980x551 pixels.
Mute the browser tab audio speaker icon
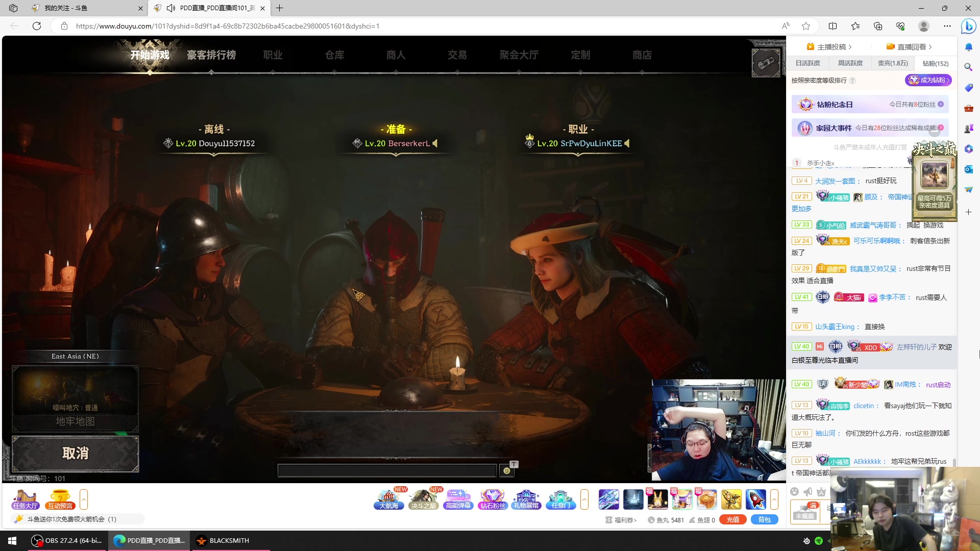click(x=171, y=8)
